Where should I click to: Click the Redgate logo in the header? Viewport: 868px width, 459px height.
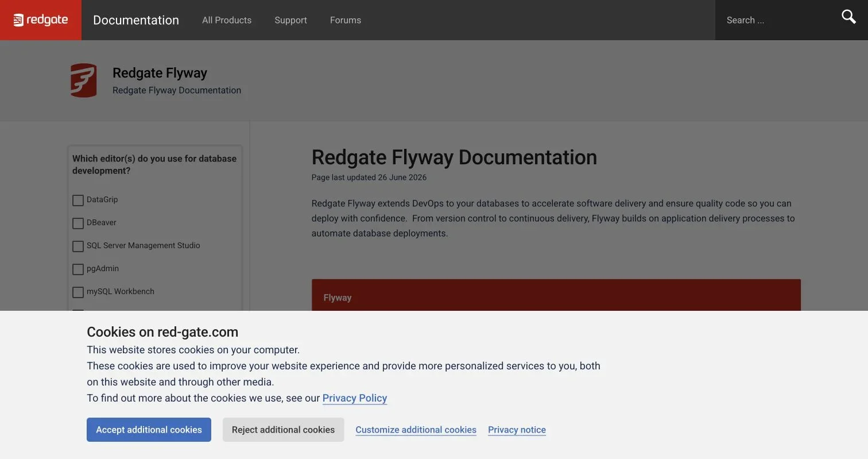[41, 20]
